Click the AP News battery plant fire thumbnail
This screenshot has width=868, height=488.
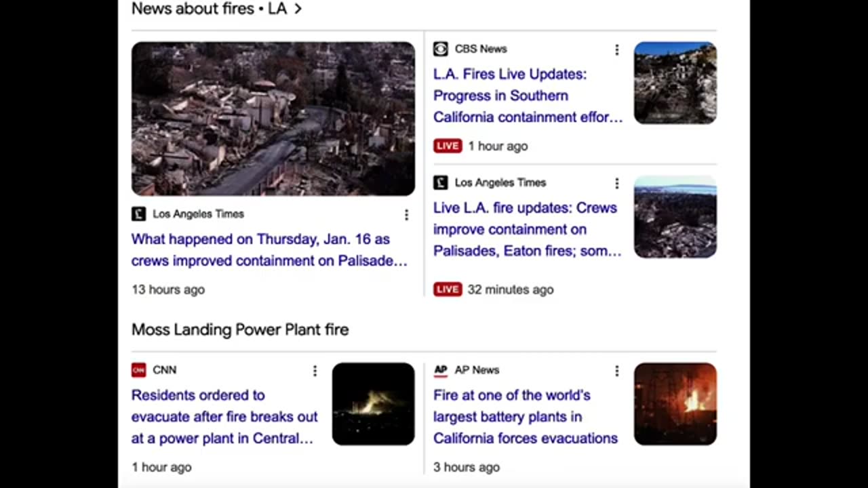675,404
